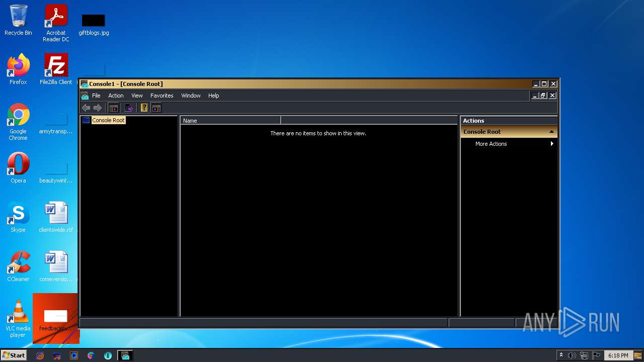Click the Action Center flag tray icon
The width and height of the screenshot is (644, 362).
(x=597, y=355)
